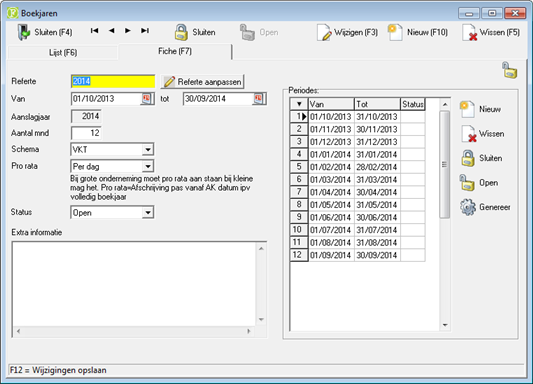The image size is (533, 384).
Task: Select period row 12 header
Action: 299,255
